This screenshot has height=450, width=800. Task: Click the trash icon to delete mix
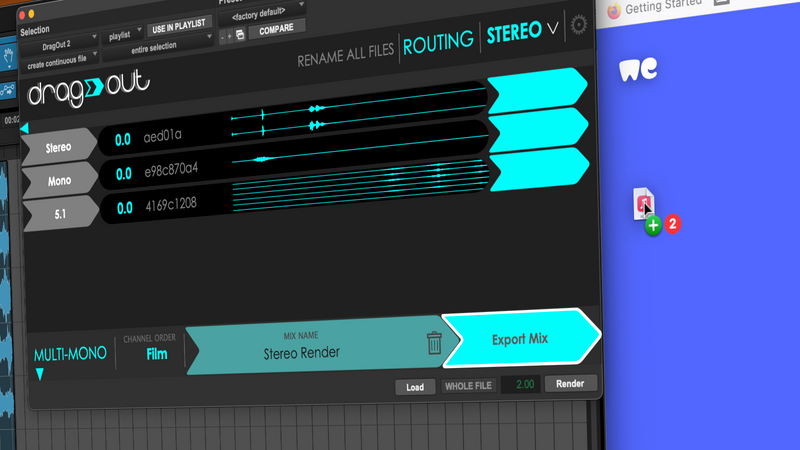click(x=434, y=342)
